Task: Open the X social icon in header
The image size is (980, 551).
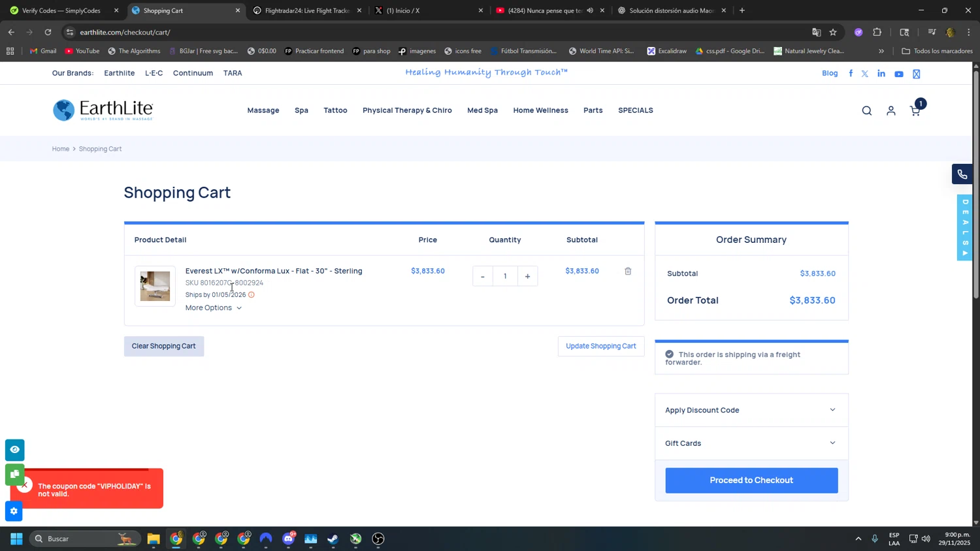Action: tap(865, 74)
